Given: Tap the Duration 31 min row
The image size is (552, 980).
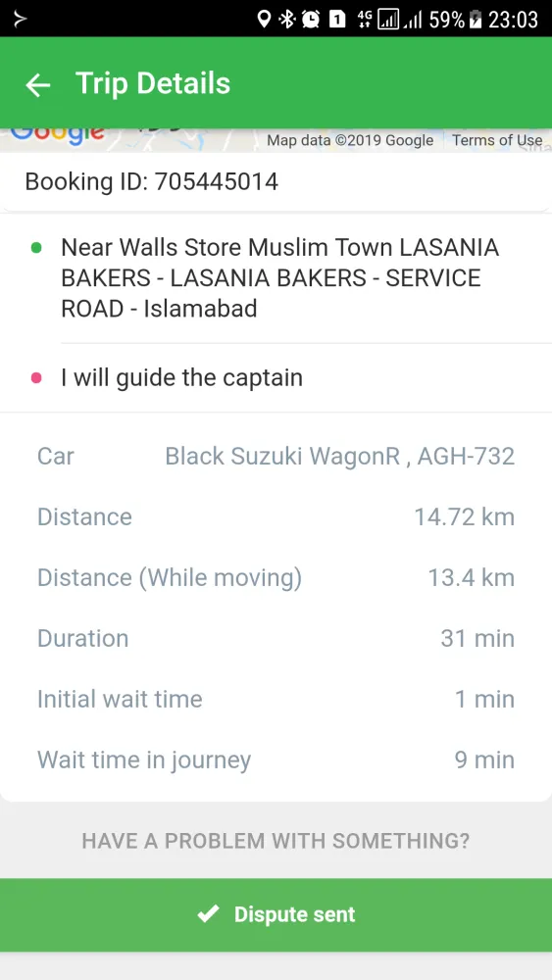Looking at the screenshot, I should point(276,638).
